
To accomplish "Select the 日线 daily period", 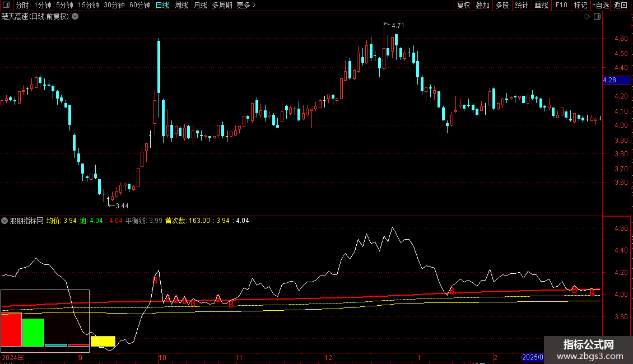I will 162,5.
